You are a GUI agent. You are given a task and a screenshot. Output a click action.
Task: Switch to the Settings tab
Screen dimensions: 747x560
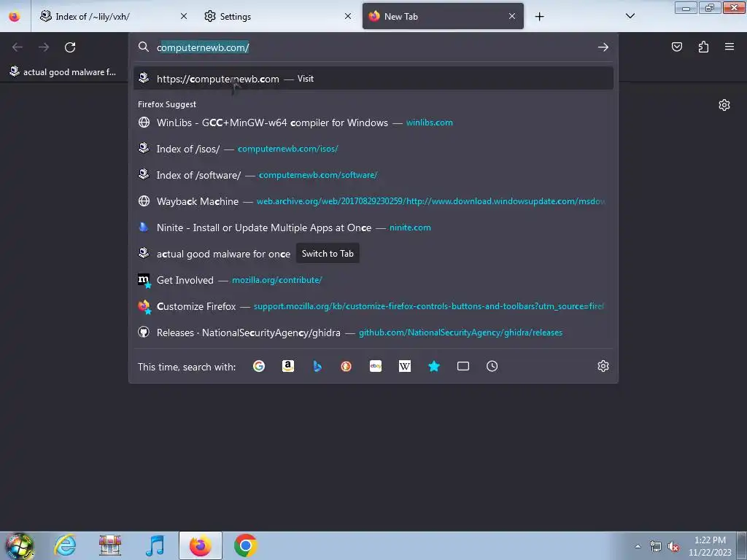pos(277,16)
